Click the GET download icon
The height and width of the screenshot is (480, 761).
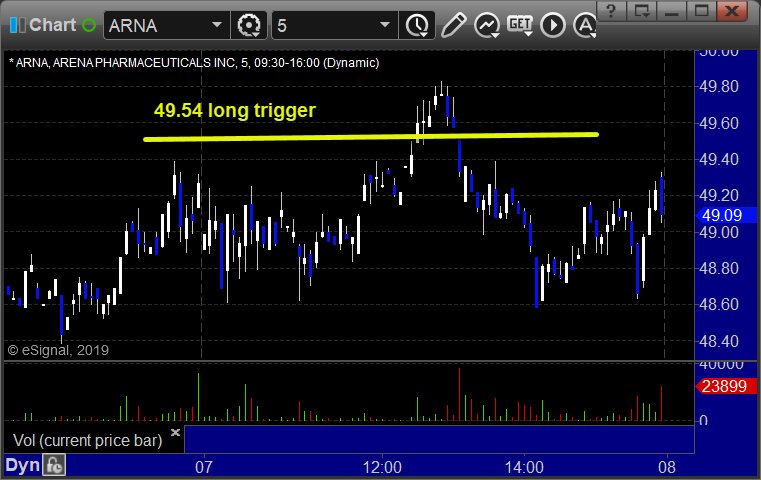point(520,25)
